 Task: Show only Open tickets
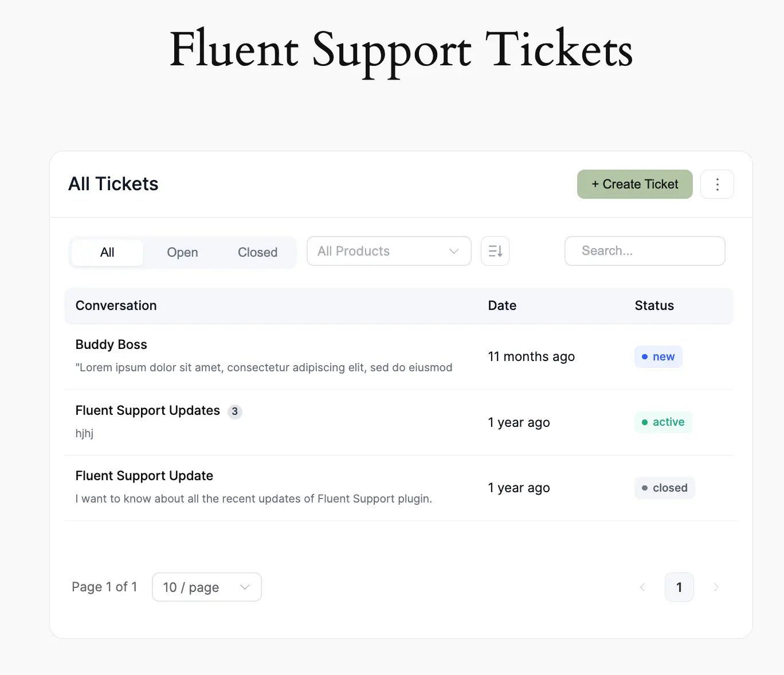[x=182, y=253]
